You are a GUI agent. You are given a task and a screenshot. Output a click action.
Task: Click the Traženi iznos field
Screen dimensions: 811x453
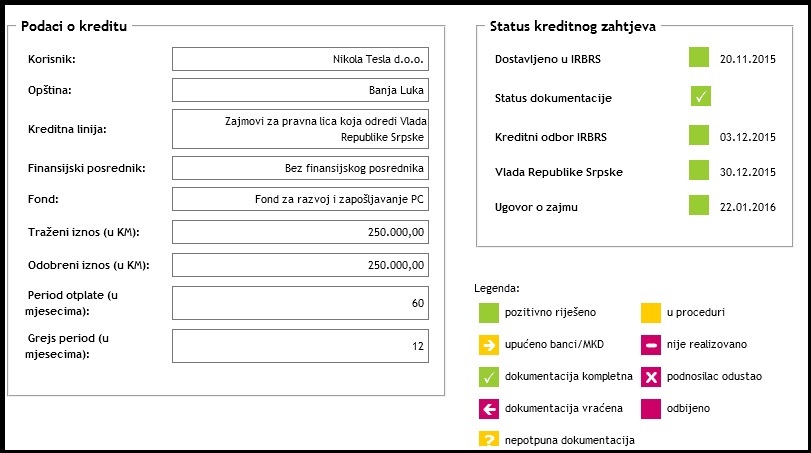click(x=300, y=232)
